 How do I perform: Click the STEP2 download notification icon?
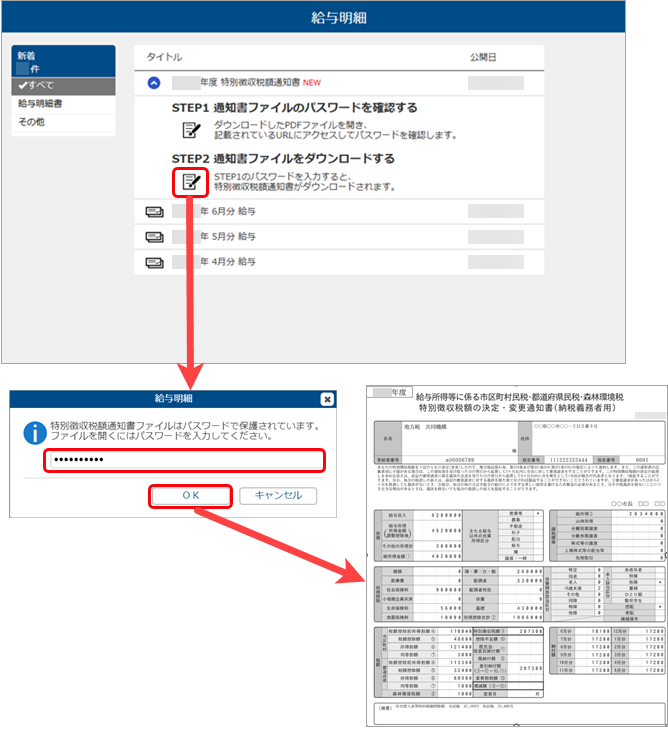[191, 181]
